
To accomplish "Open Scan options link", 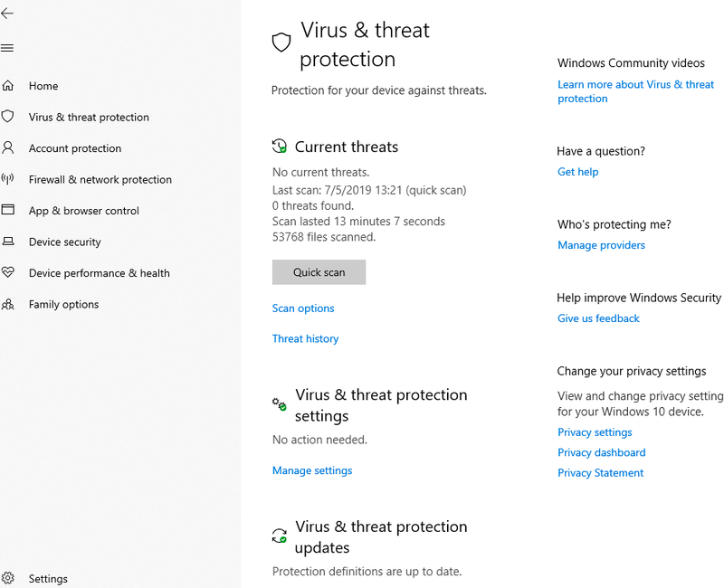I will [303, 308].
